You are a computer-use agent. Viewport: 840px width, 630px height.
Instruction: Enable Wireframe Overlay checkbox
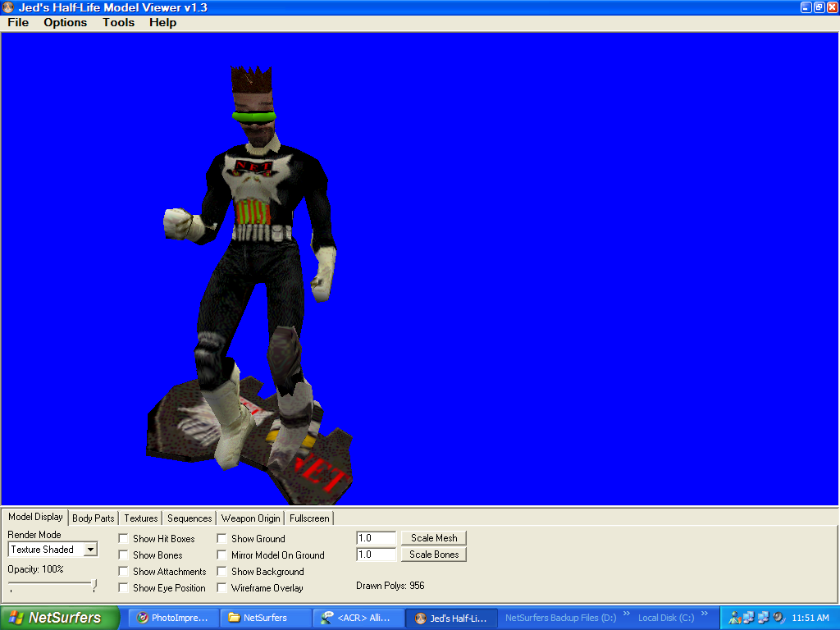pos(221,587)
